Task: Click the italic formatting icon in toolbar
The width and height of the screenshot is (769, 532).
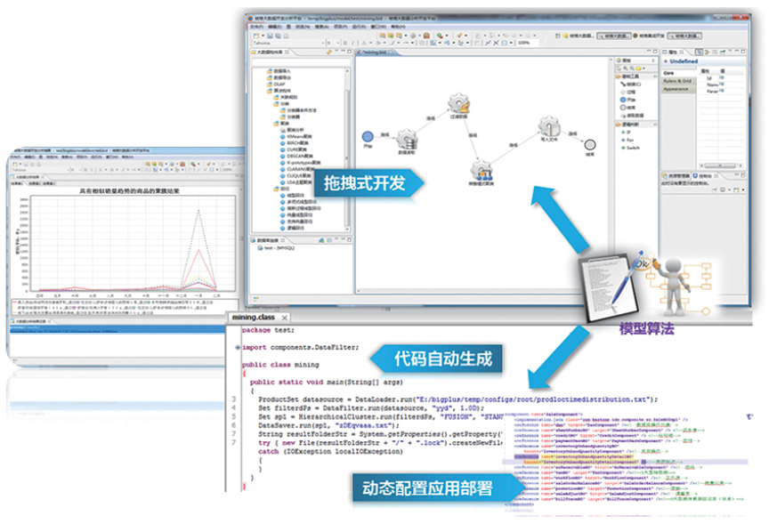Action: click(x=352, y=44)
